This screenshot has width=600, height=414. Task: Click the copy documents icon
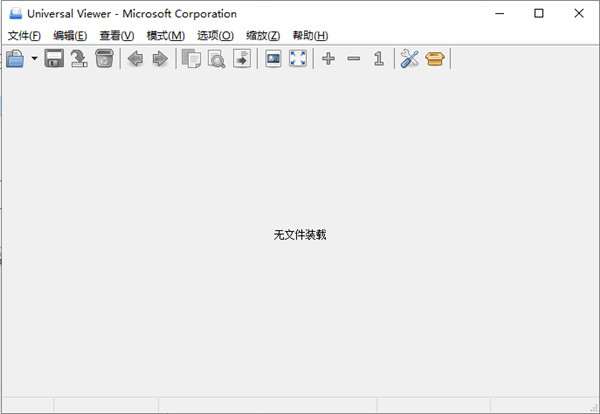[x=191, y=60]
